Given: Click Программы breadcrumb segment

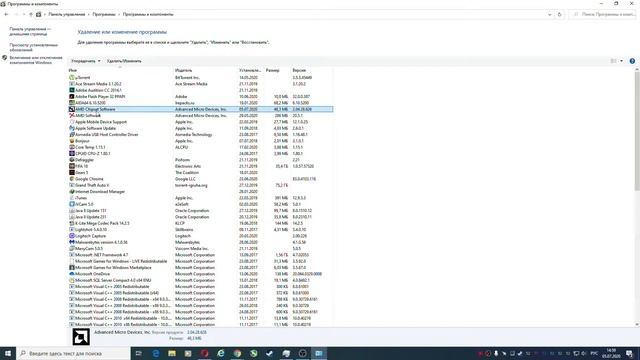Looking at the screenshot, I should click(104, 14).
